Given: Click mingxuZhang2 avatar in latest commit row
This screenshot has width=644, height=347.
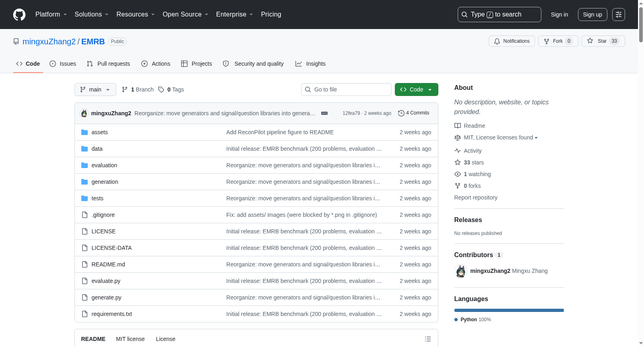Looking at the screenshot, I should [84, 113].
